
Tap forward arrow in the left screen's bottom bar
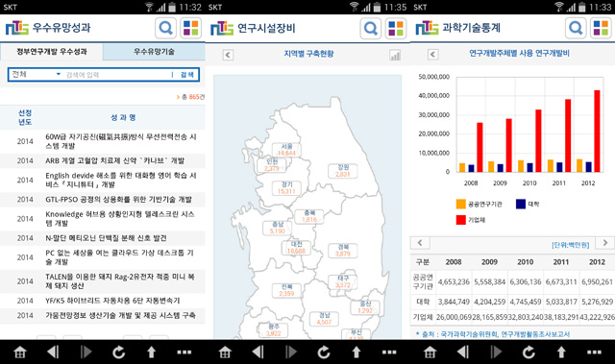tap(86, 352)
